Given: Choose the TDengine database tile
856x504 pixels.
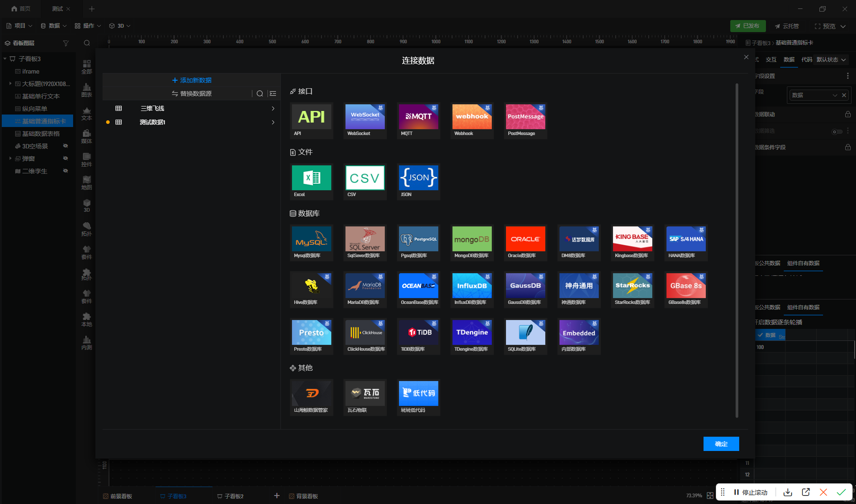Looking at the screenshot, I should pos(472,336).
